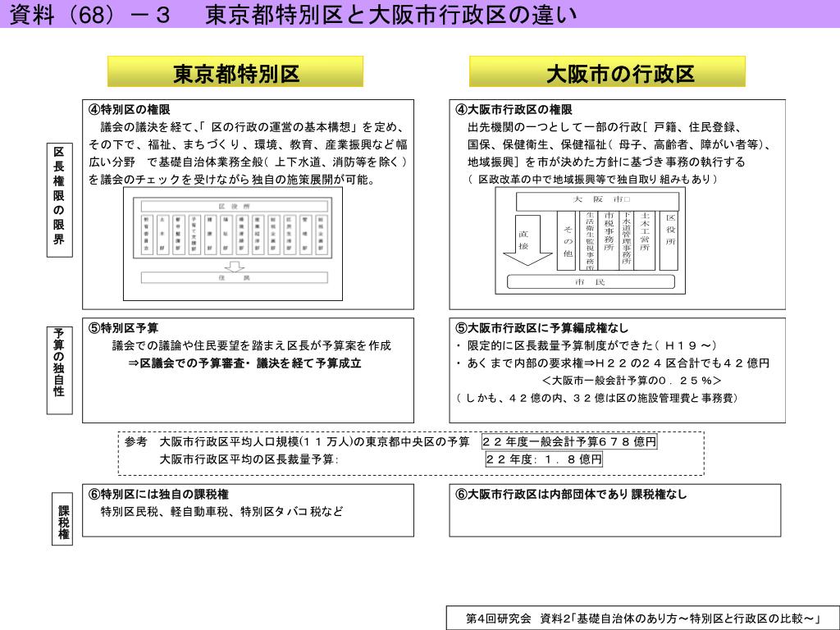This screenshot has height=630, width=840.
Task: Click the hollow down arrow in the Tokyo diagram
Action: 234,266
